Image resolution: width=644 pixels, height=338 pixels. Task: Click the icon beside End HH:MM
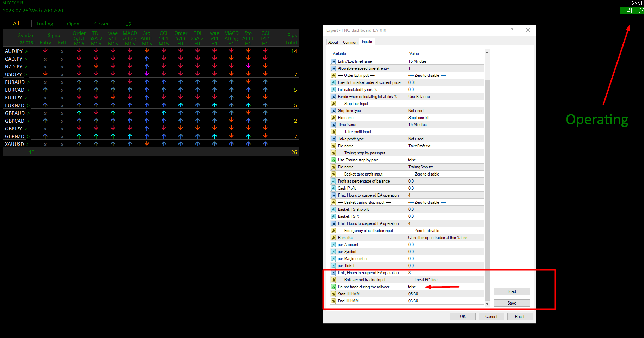[x=333, y=301]
